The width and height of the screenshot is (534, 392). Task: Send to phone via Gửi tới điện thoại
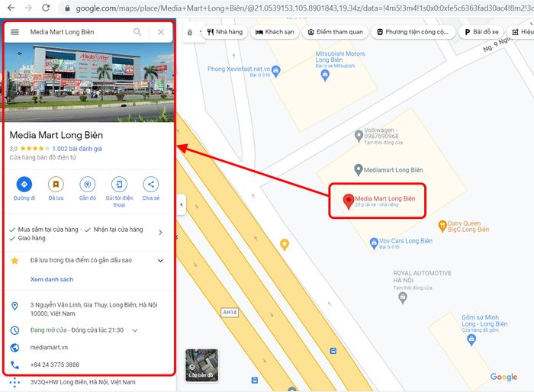click(119, 185)
